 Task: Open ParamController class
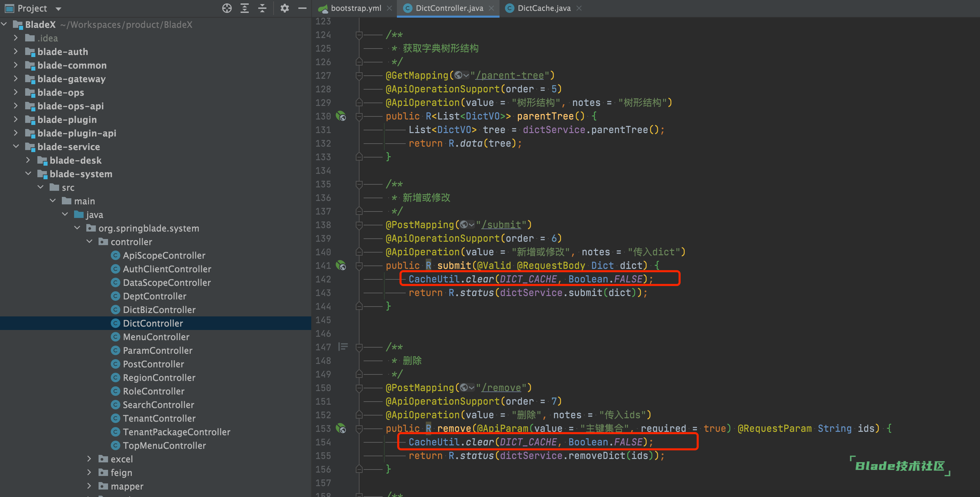[158, 350]
